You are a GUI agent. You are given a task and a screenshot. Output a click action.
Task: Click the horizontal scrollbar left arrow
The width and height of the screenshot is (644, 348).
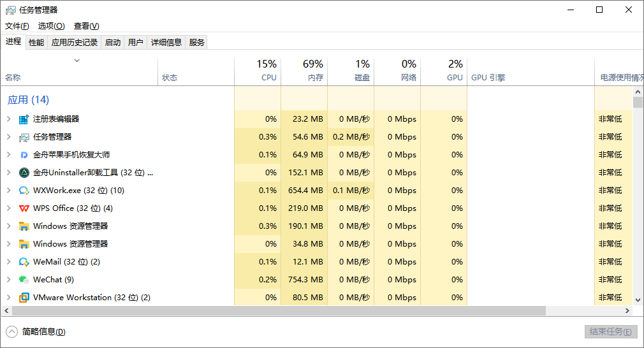click(x=6, y=310)
